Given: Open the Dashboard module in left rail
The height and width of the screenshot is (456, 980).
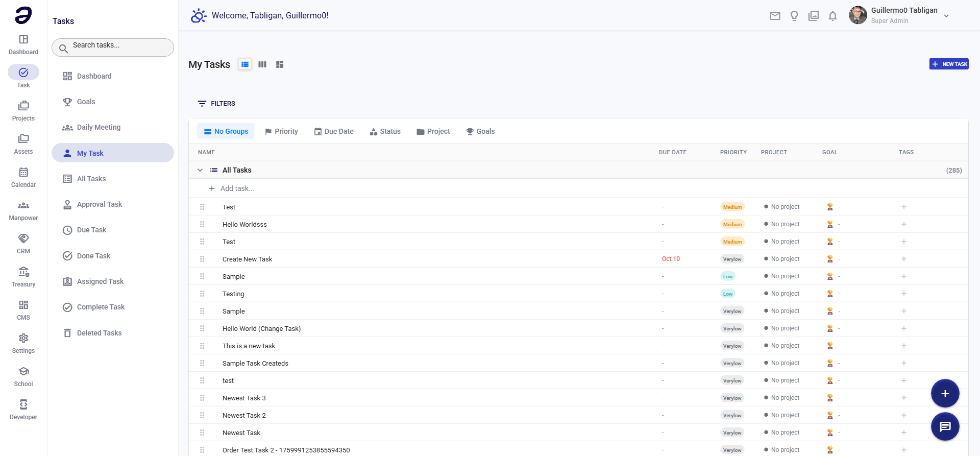Looking at the screenshot, I should coord(23,45).
